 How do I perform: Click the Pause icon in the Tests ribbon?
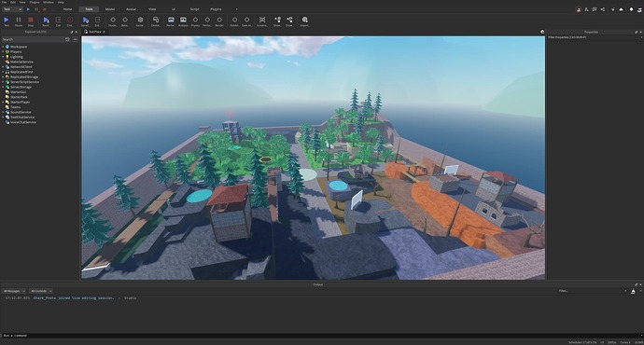pyautogui.click(x=19, y=21)
